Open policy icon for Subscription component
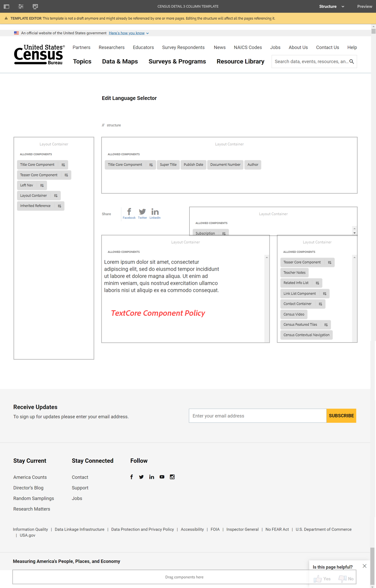 [x=224, y=233]
